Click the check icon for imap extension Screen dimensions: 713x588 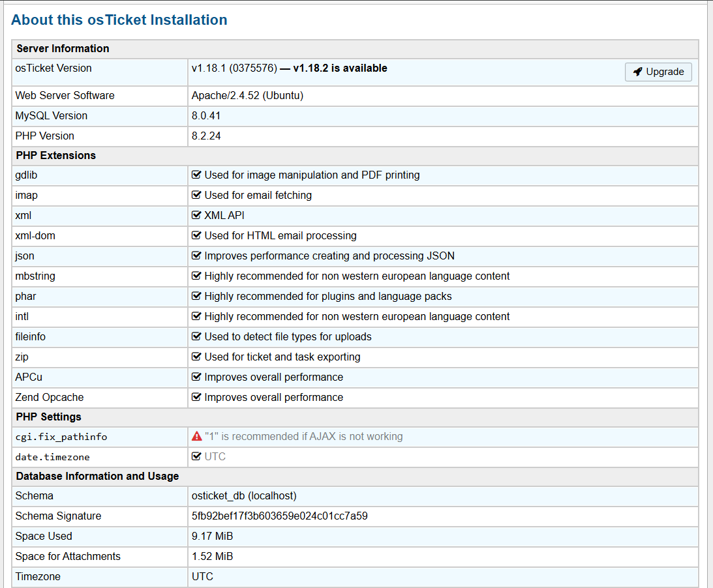(196, 195)
